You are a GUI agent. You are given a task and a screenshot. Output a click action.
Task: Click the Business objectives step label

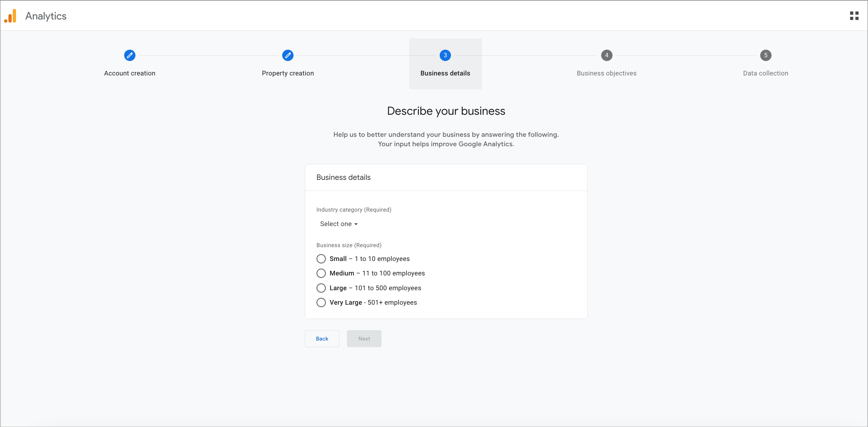[607, 73]
